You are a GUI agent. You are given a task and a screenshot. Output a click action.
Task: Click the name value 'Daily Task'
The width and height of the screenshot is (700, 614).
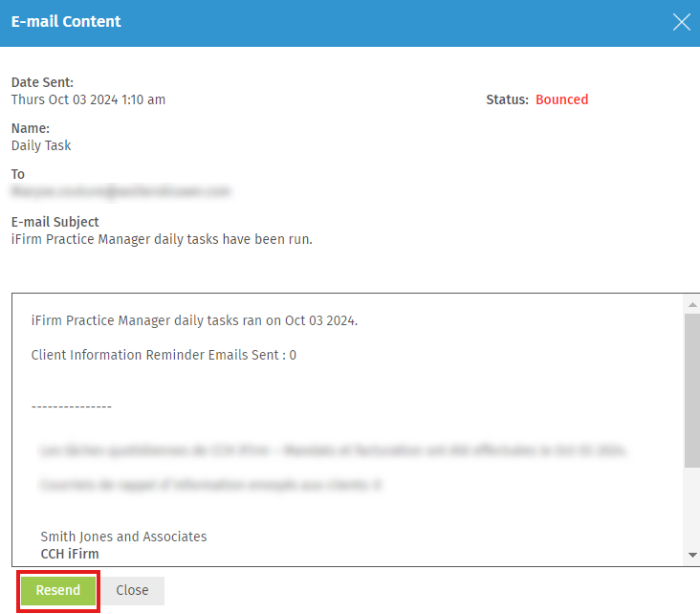[x=41, y=145]
